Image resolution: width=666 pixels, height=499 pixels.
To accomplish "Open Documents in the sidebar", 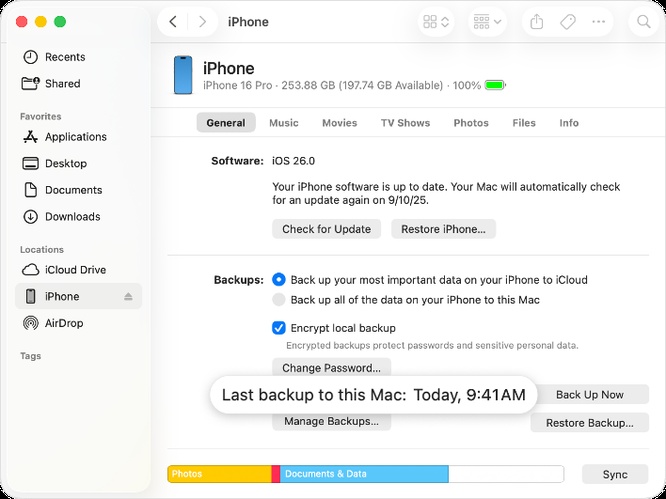I will (79, 190).
